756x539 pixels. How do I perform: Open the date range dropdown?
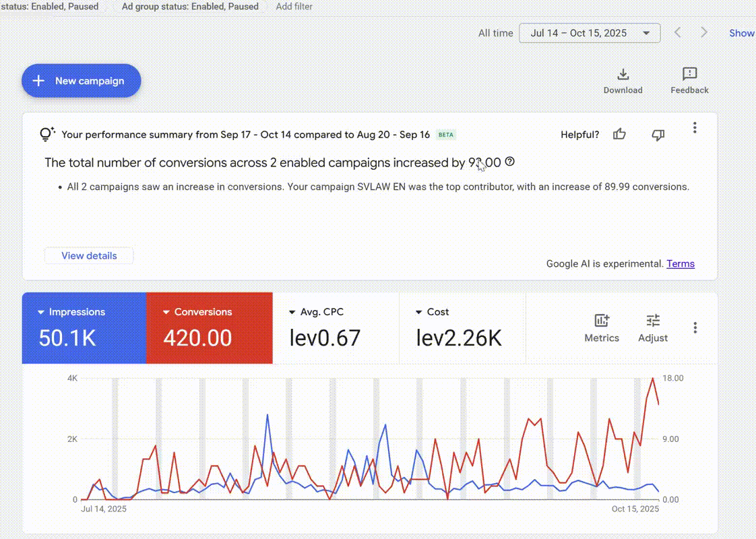point(590,33)
